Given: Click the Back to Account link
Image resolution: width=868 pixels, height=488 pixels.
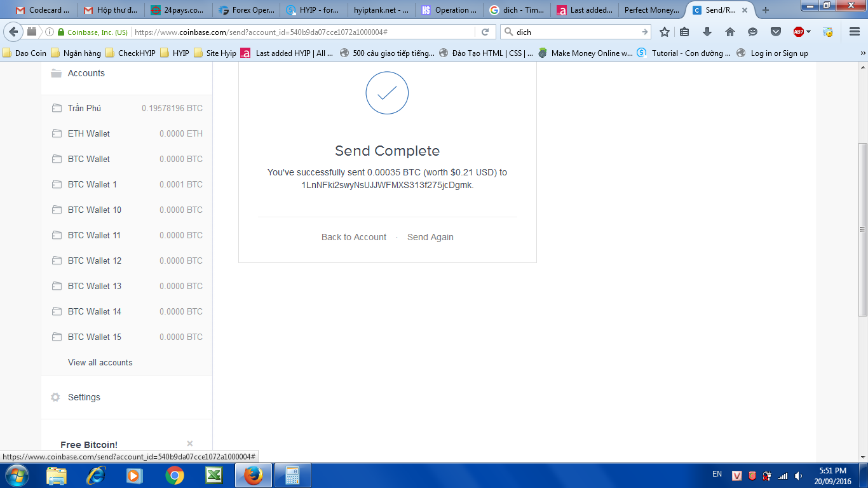Looking at the screenshot, I should click(x=354, y=237).
